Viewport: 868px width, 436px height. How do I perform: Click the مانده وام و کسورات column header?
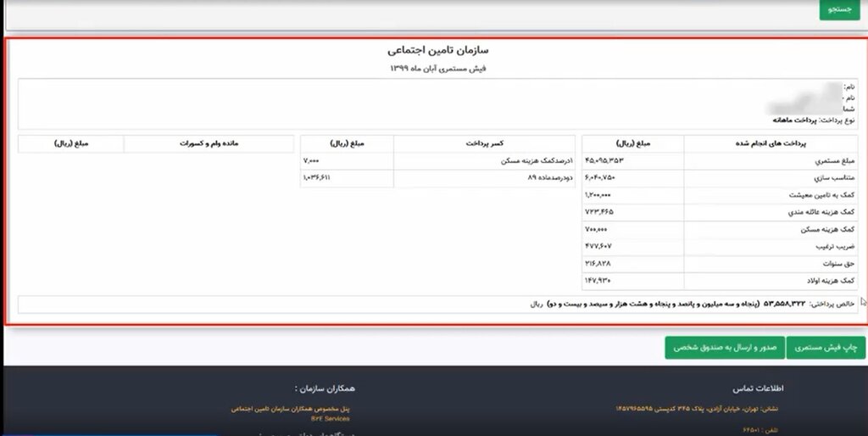(209, 143)
